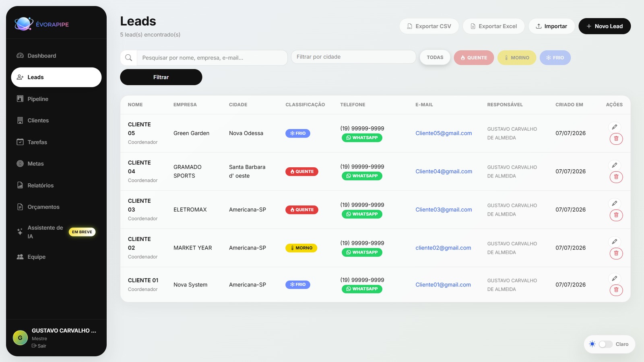Viewport: 644px width, 362px height.
Task: Open WhatsApp for CLIENTE 04
Action: tap(362, 176)
